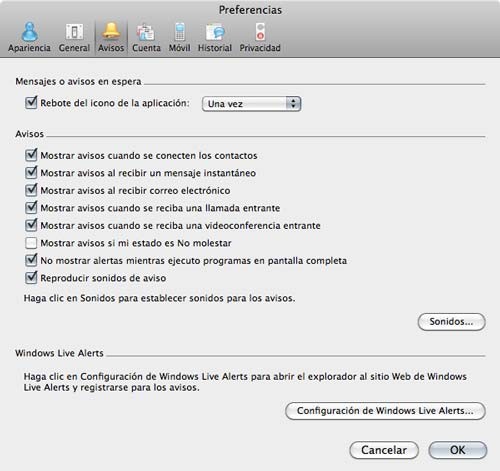
Task: Click the Preferencias window title
Action: tap(250, 10)
